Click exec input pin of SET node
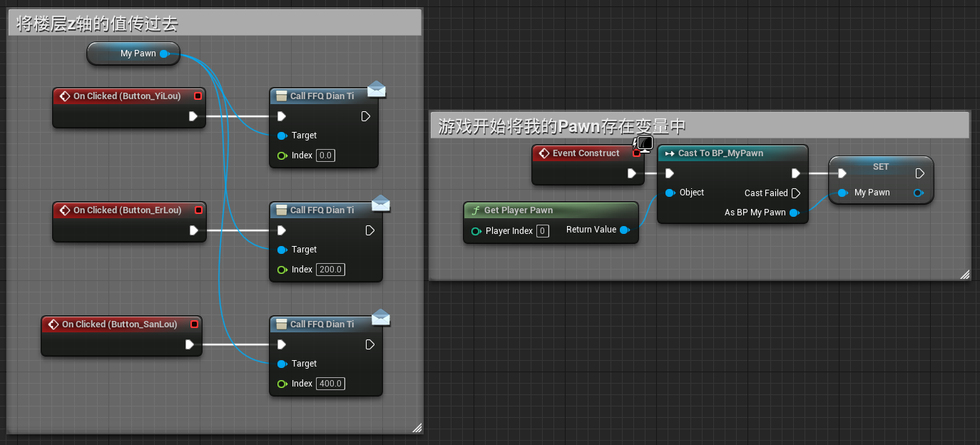980x445 pixels. click(x=842, y=173)
